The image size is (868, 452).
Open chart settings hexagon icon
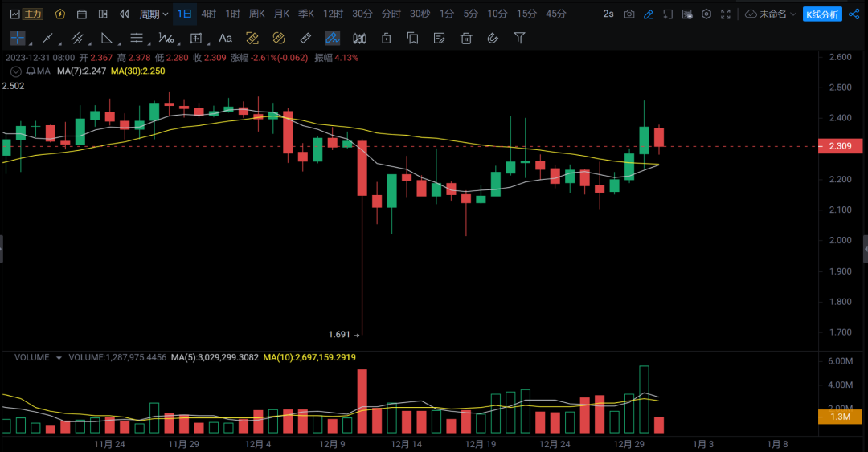click(706, 14)
